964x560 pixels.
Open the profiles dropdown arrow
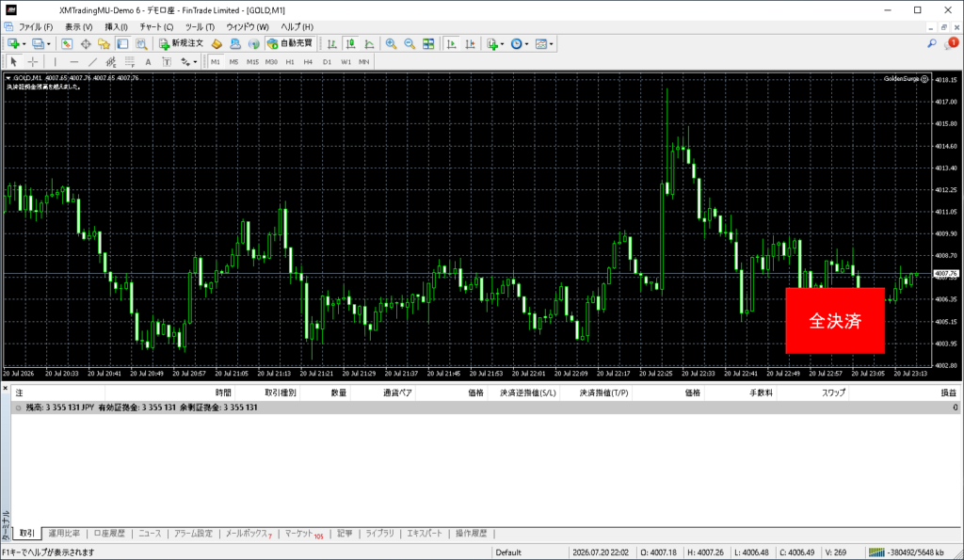tap(49, 44)
